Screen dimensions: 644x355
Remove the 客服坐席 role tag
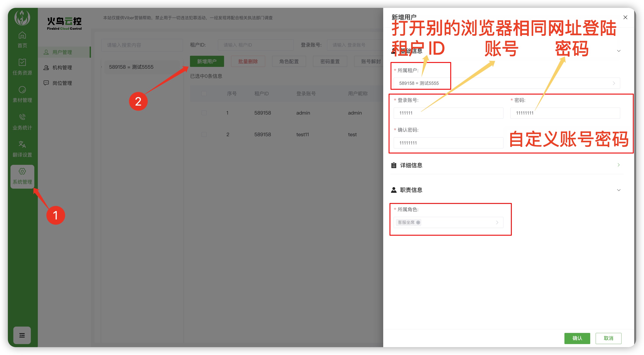click(418, 223)
